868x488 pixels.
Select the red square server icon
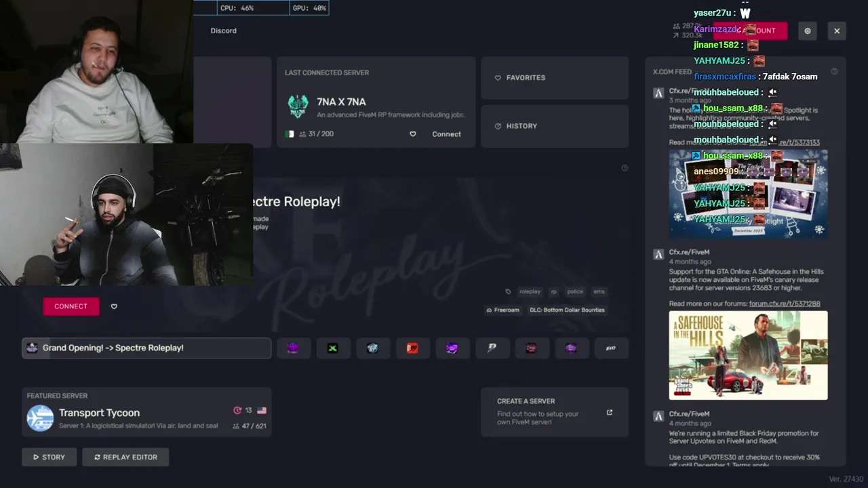point(412,348)
